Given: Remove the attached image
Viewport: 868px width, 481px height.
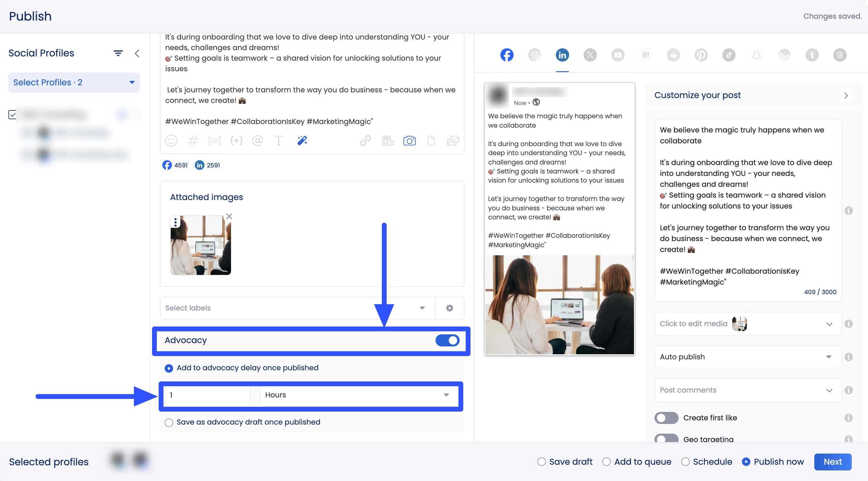Looking at the screenshot, I should tap(230, 216).
